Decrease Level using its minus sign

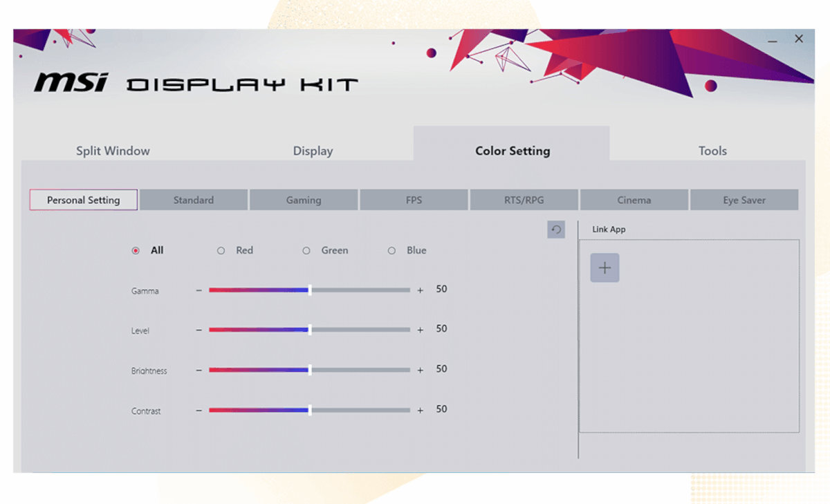199,330
